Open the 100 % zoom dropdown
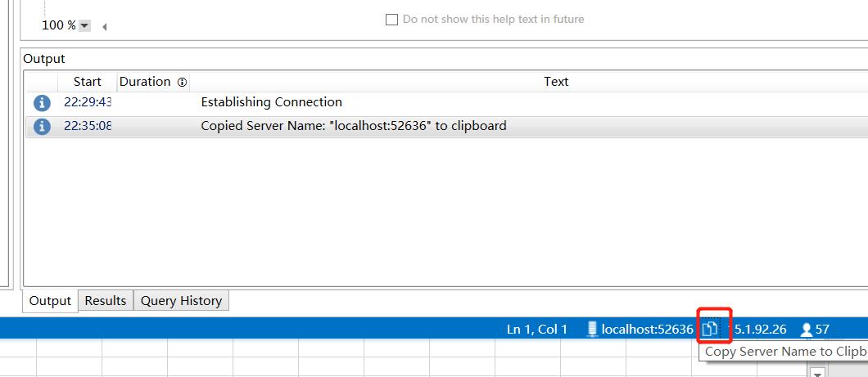 84,26
